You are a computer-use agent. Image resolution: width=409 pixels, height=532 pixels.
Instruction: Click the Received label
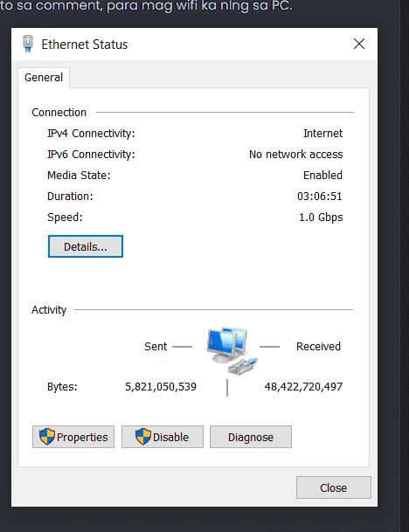click(318, 347)
